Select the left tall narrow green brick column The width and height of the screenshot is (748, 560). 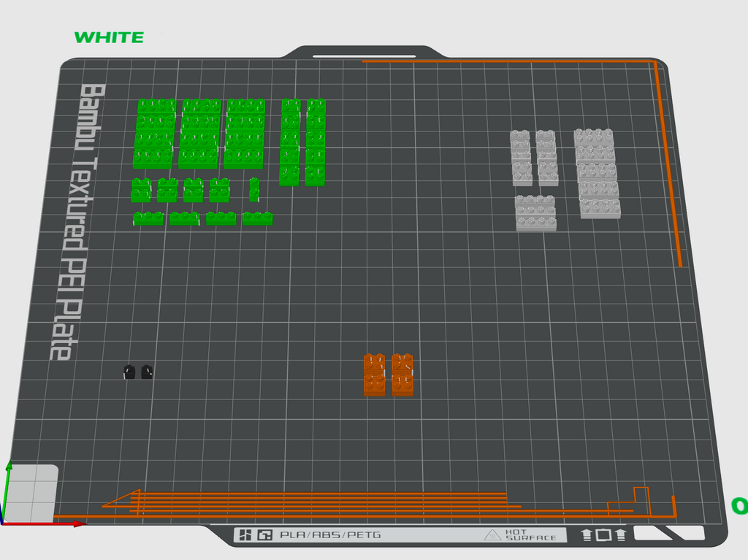(x=290, y=142)
